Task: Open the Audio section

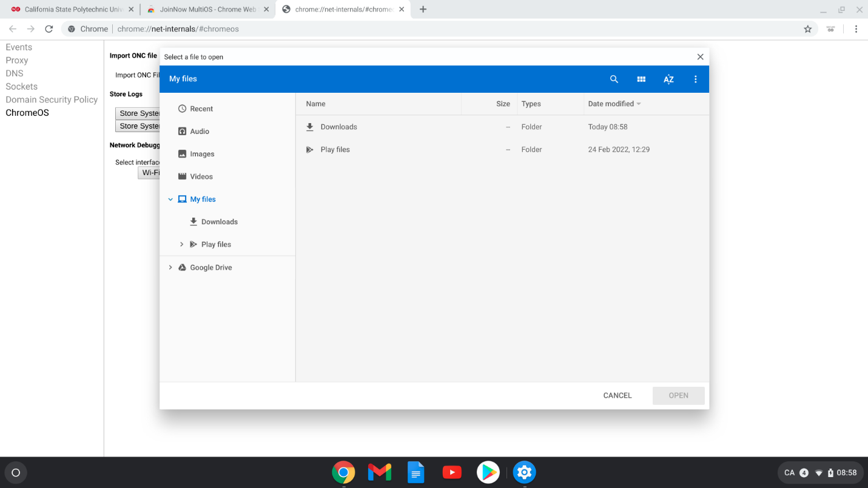Action: tap(200, 131)
